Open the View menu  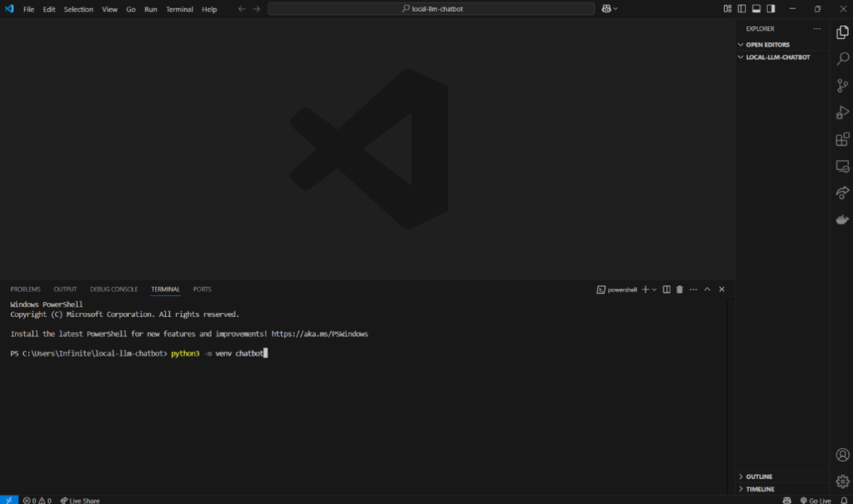click(x=110, y=10)
